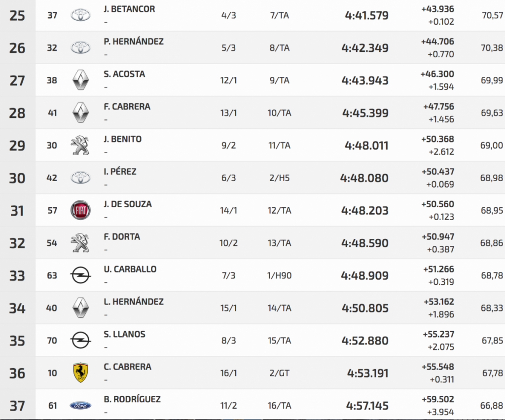Click the Ford logo beside B. Rodríguez
Image resolution: width=505 pixels, height=420 pixels.
pos(80,406)
